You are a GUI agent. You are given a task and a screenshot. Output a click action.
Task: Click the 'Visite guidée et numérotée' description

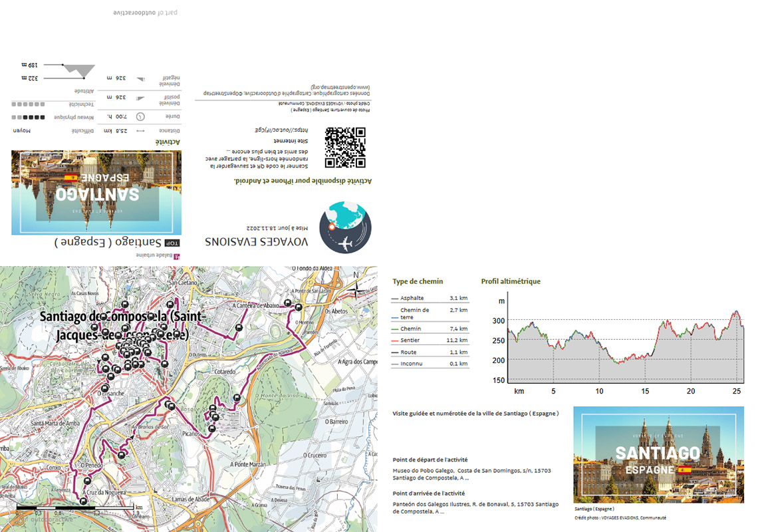point(475,414)
